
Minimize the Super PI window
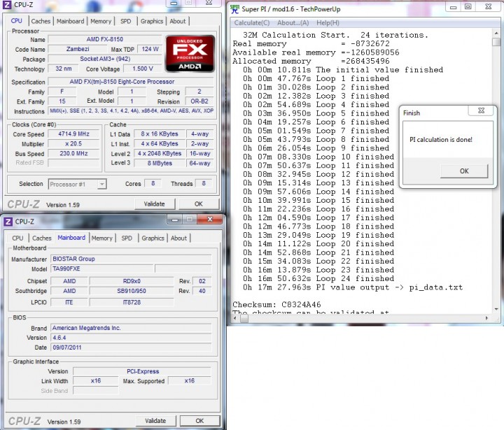coord(453,7)
